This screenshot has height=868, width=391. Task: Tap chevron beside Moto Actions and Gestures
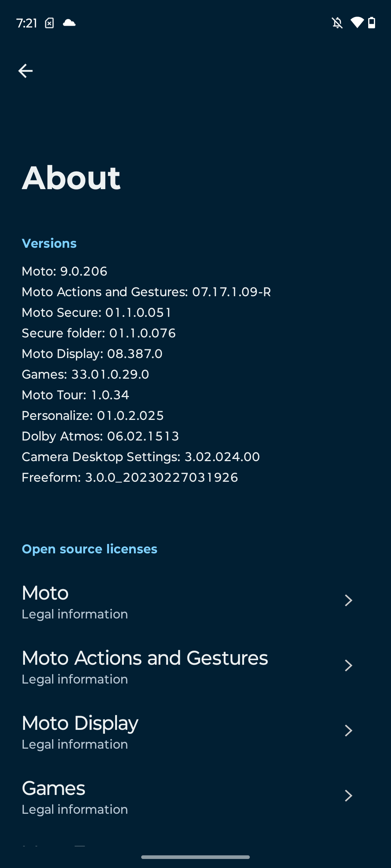[348, 665]
